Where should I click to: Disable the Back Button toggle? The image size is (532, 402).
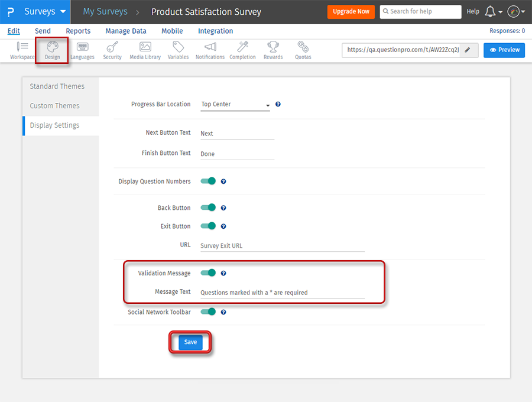(x=208, y=208)
